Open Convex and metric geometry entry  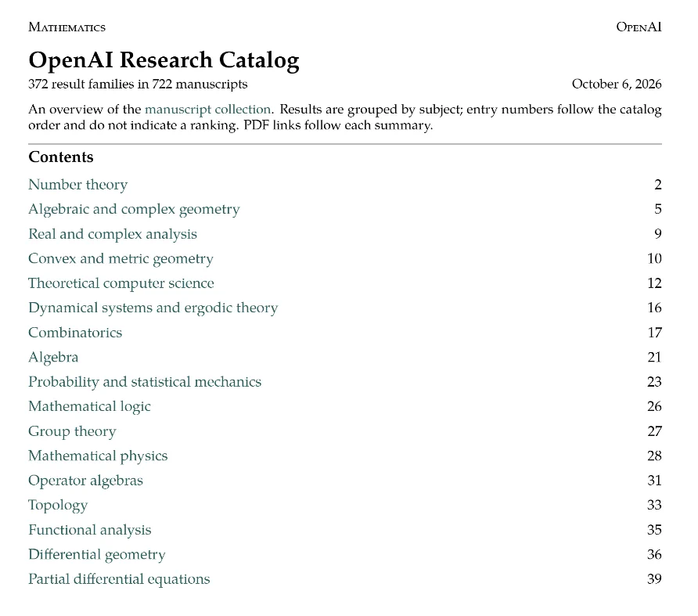coord(121,258)
